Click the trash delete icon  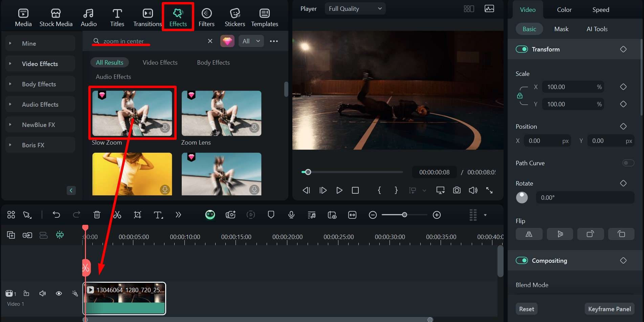tap(97, 215)
